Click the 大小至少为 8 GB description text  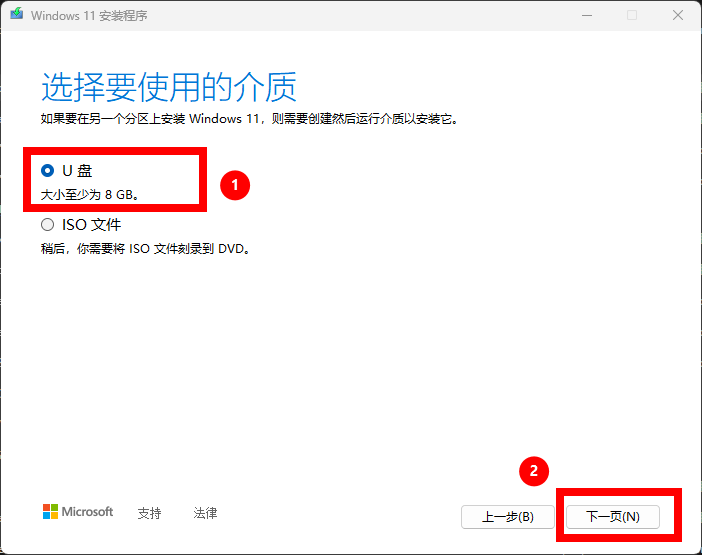coord(90,194)
